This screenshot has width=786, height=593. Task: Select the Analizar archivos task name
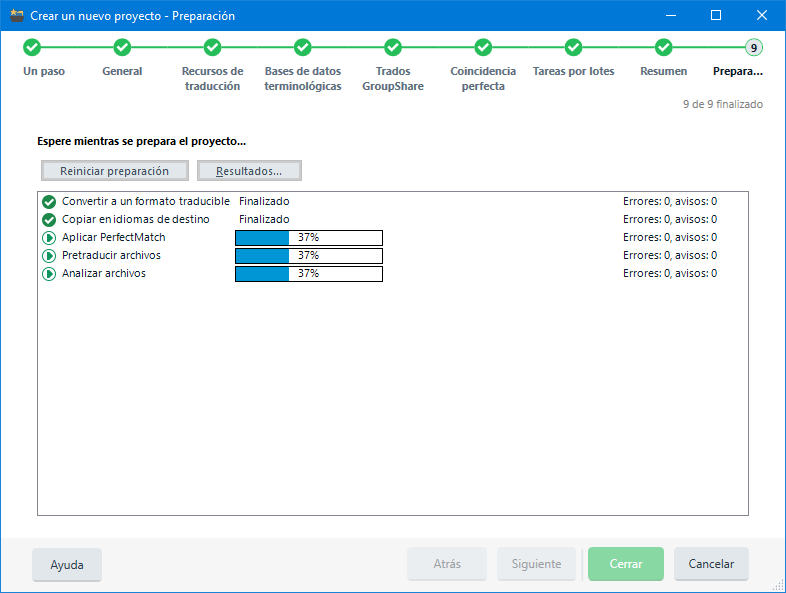[x=104, y=273]
